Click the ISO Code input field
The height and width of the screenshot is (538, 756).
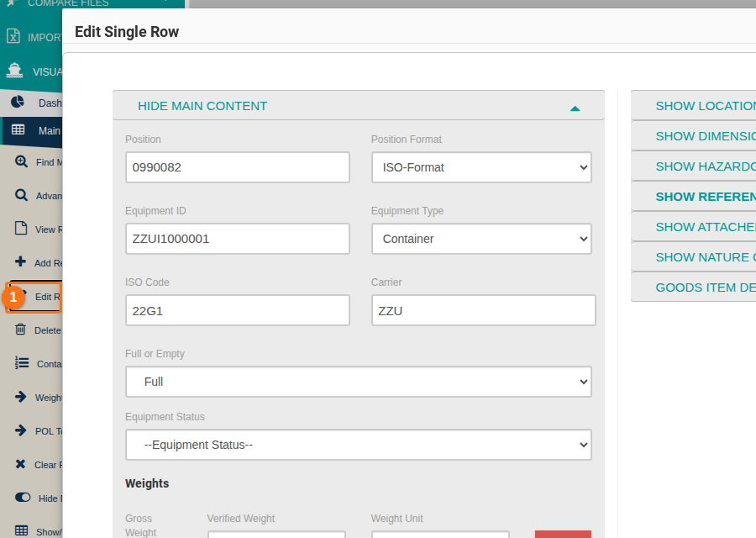coord(237,310)
